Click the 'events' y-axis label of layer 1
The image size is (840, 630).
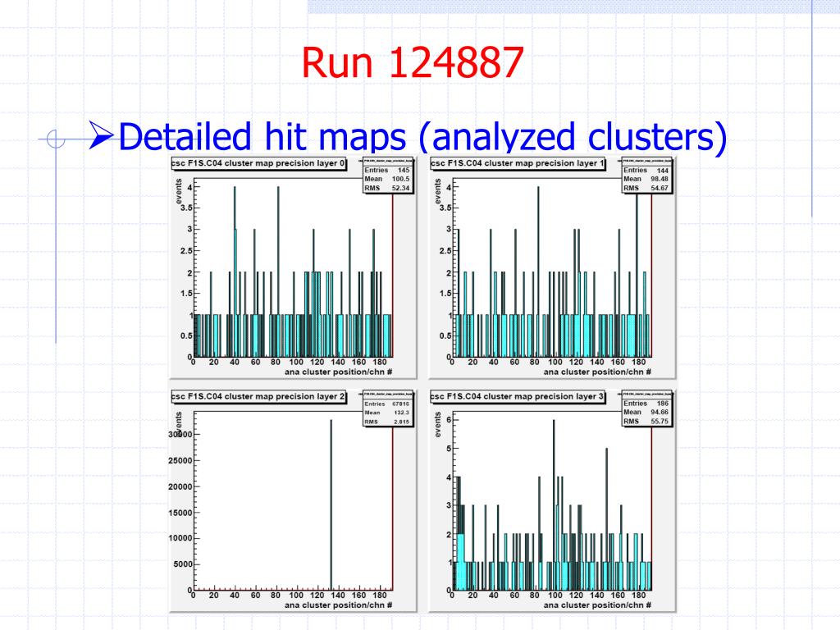pyautogui.click(x=438, y=191)
